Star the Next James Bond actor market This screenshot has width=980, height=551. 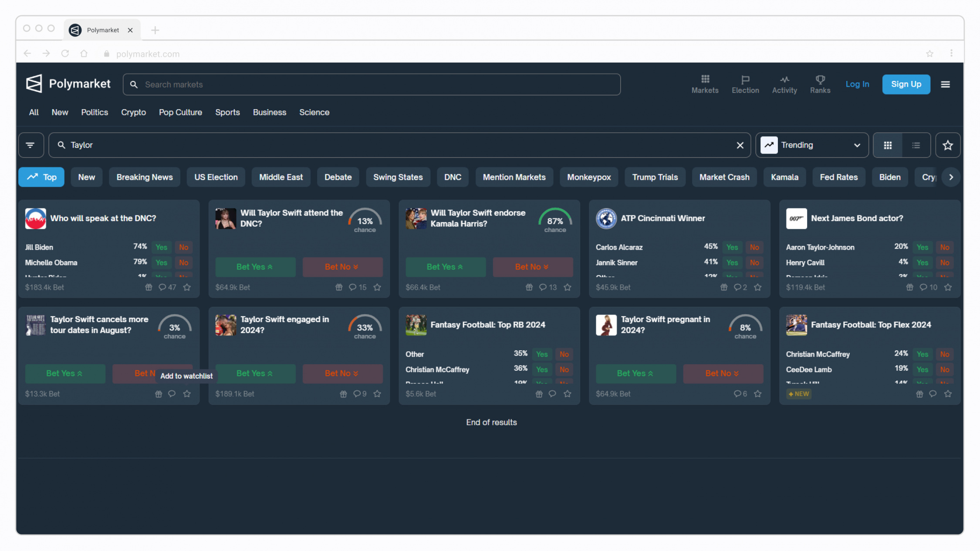(x=948, y=287)
